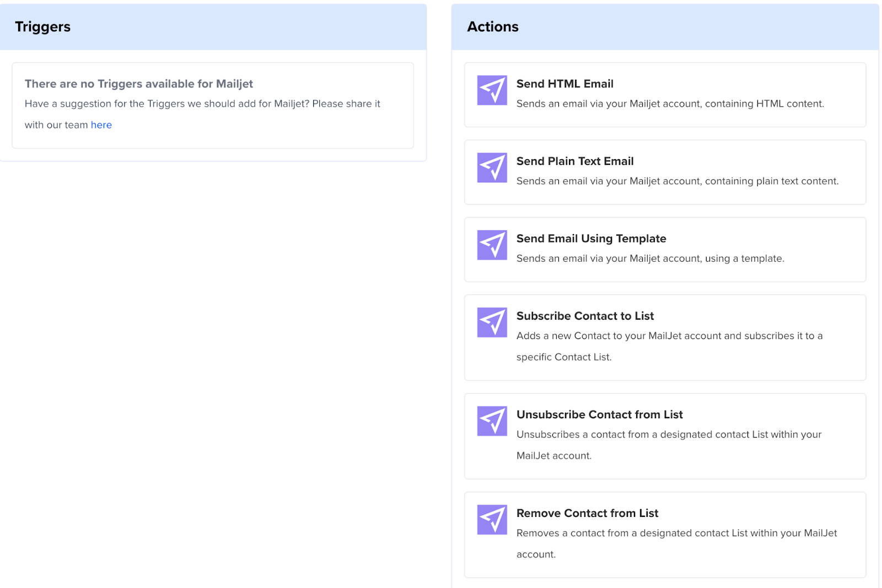Click the Remove Contact from List icon
Image resolution: width=882 pixels, height=588 pixels.
coord(492,520)
